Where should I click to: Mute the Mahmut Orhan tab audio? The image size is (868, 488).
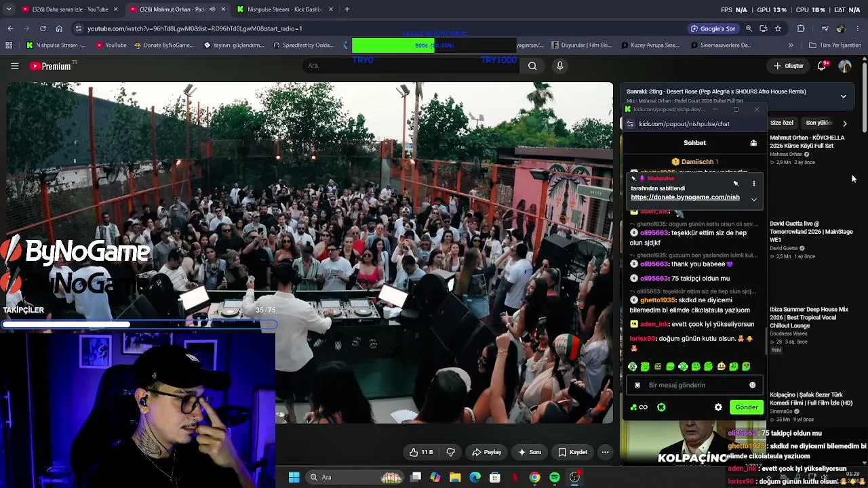(x=212, y=9)
